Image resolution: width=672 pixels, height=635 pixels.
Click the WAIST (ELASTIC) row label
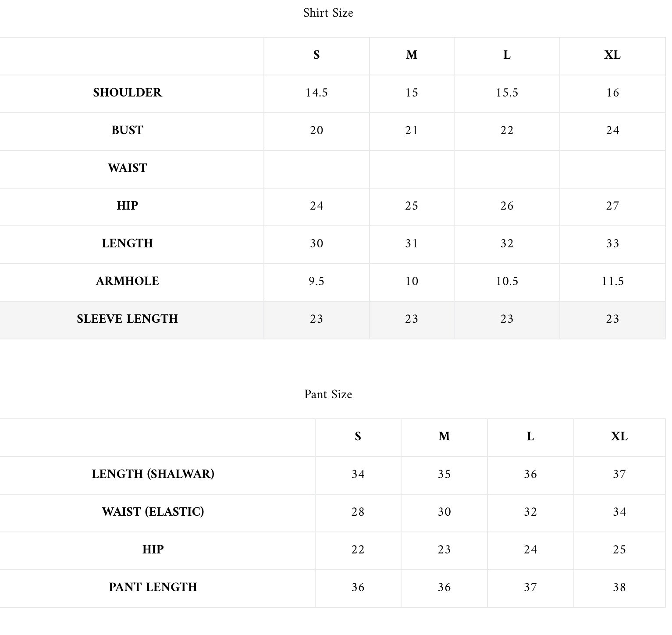(x=153, y=512)
